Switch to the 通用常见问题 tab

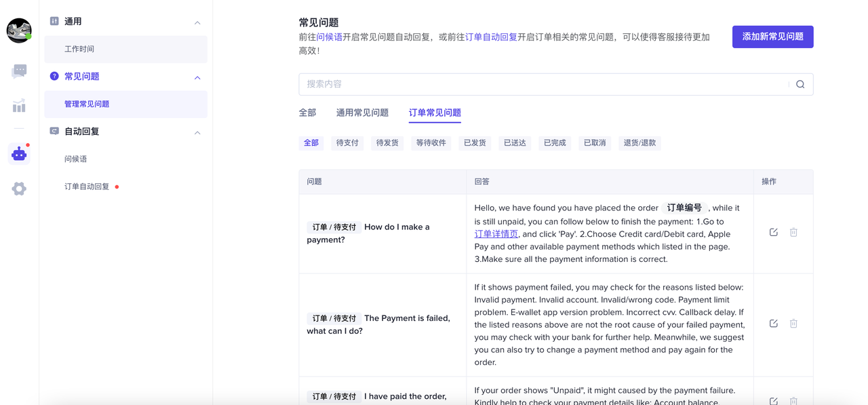[x=362, y=113]
